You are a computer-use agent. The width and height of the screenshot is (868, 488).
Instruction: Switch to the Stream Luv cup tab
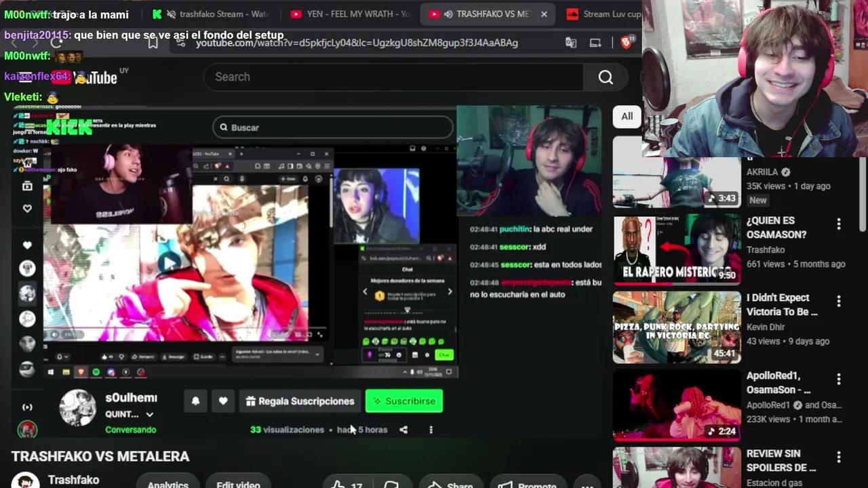[602, 14]
